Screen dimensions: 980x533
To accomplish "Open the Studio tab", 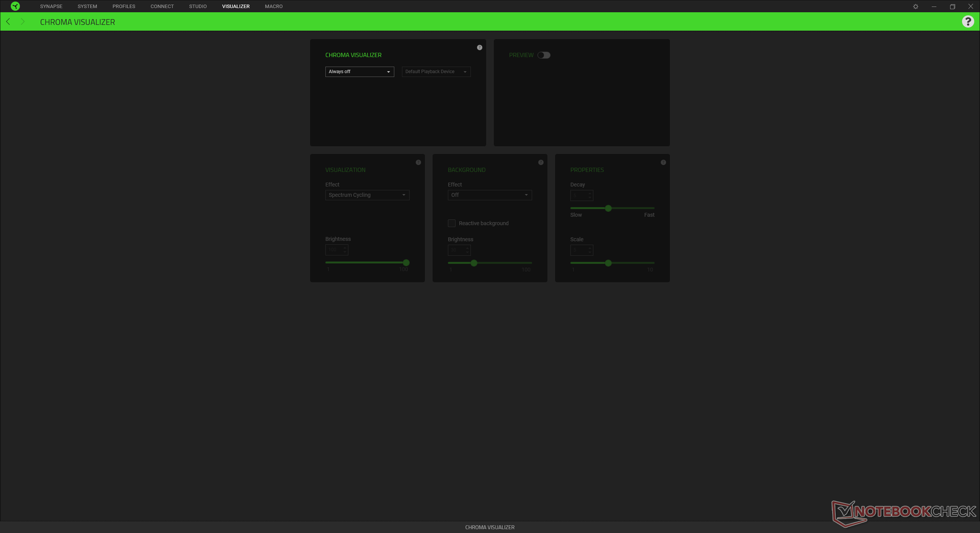I will (x=198, y=7).
